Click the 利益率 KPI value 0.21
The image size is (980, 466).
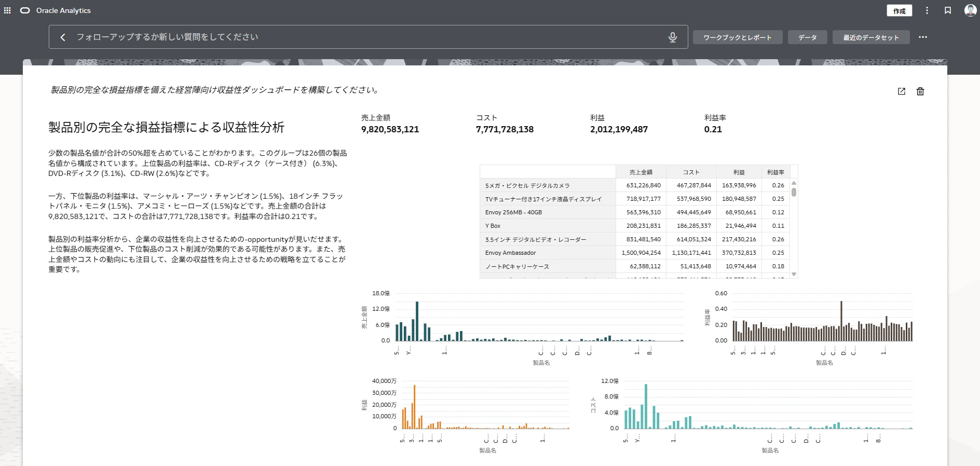coord(713,129)
